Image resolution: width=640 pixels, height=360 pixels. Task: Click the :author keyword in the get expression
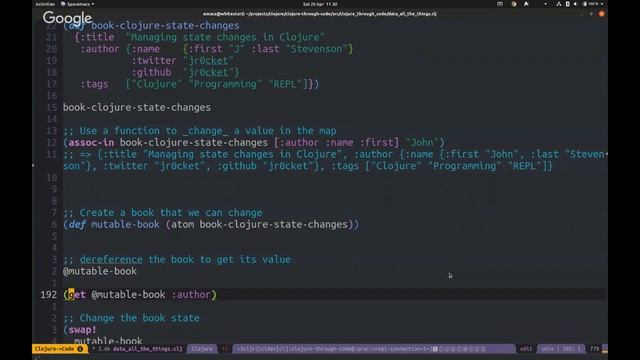point(191,295)
